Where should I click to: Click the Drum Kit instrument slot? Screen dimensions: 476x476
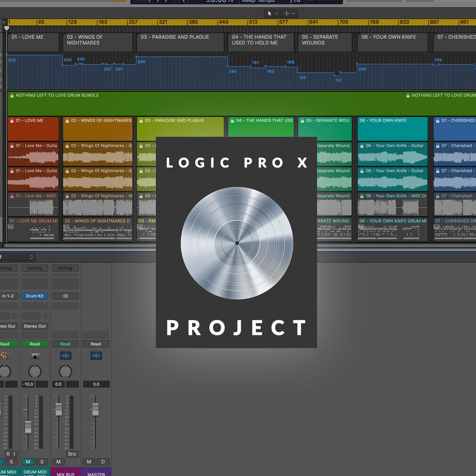pos(35,296)
